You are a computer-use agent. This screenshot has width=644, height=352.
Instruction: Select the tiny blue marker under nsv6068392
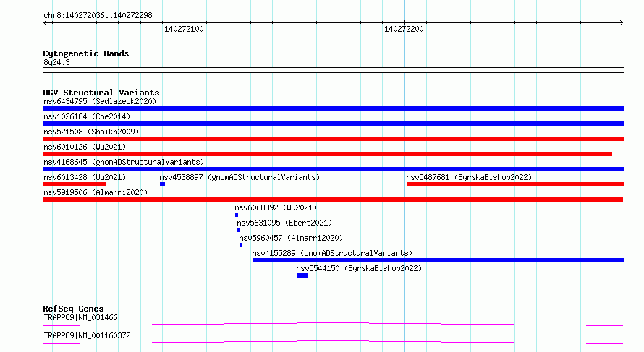[237, 215]
